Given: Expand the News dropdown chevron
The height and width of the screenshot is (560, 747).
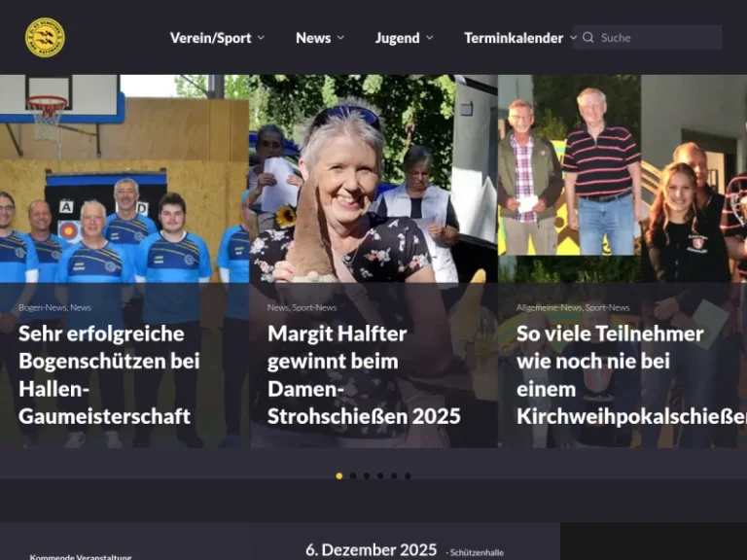Looking at the screenshot, I should [x=340, y=38].
